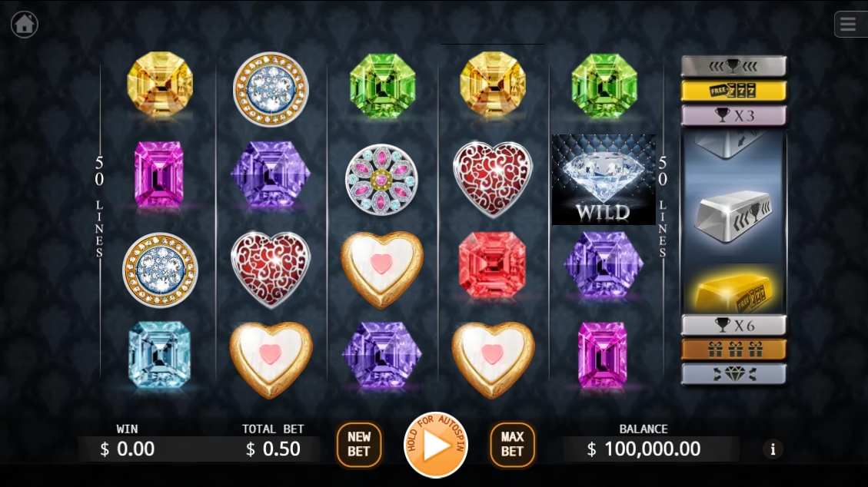Click the Balance amount display

tap(644, 449)
